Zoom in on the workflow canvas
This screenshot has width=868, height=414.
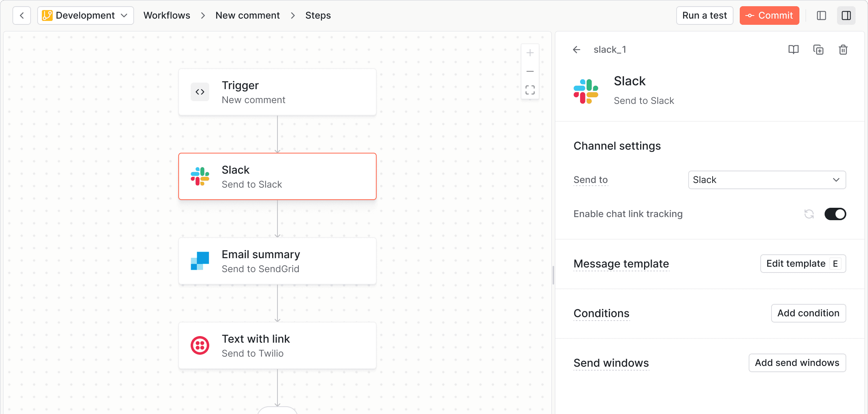530,53
